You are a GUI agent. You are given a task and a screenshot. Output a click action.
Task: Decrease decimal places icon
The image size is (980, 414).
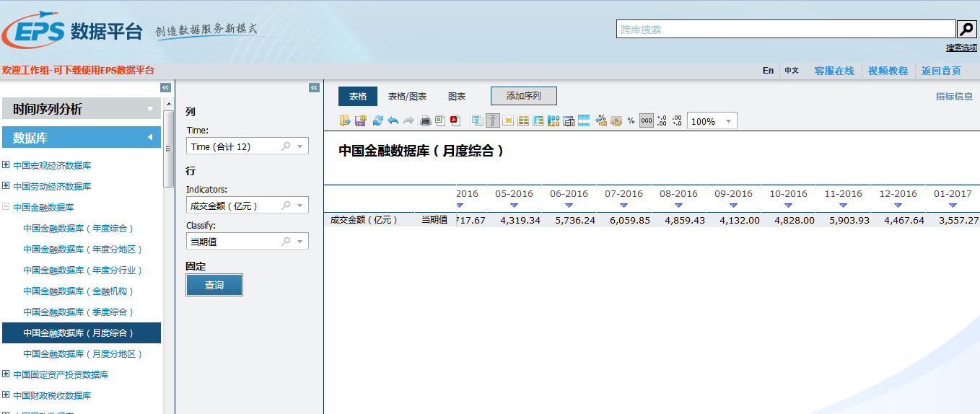(x=676, y=120)
